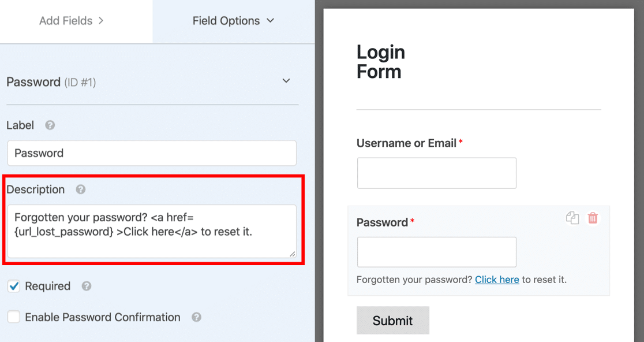Click the Username or Email field label
644x342 pixels.
[406, 143]
